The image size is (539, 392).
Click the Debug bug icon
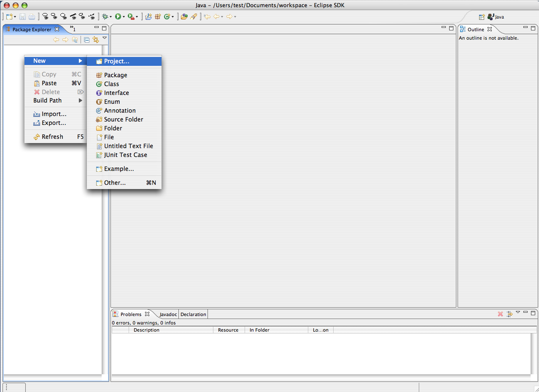(x=105, y=16)
